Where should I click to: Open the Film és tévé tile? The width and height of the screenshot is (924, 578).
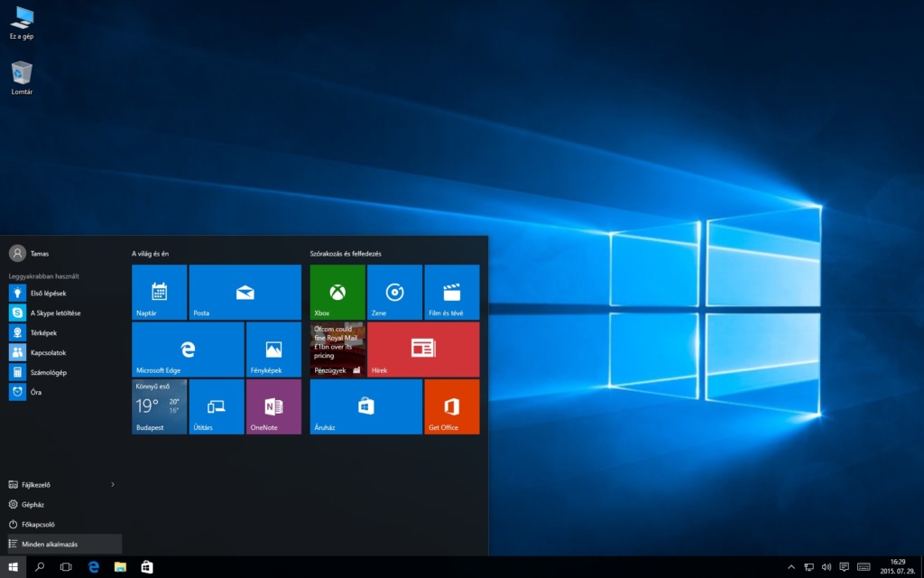pyautogui.click(x=451, y=292)
